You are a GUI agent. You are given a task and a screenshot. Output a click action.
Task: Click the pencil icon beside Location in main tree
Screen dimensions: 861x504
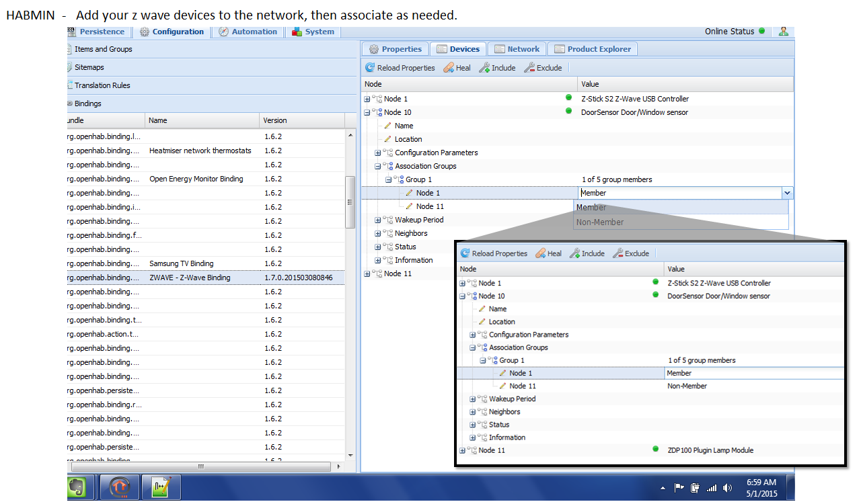tap(387, 139)
